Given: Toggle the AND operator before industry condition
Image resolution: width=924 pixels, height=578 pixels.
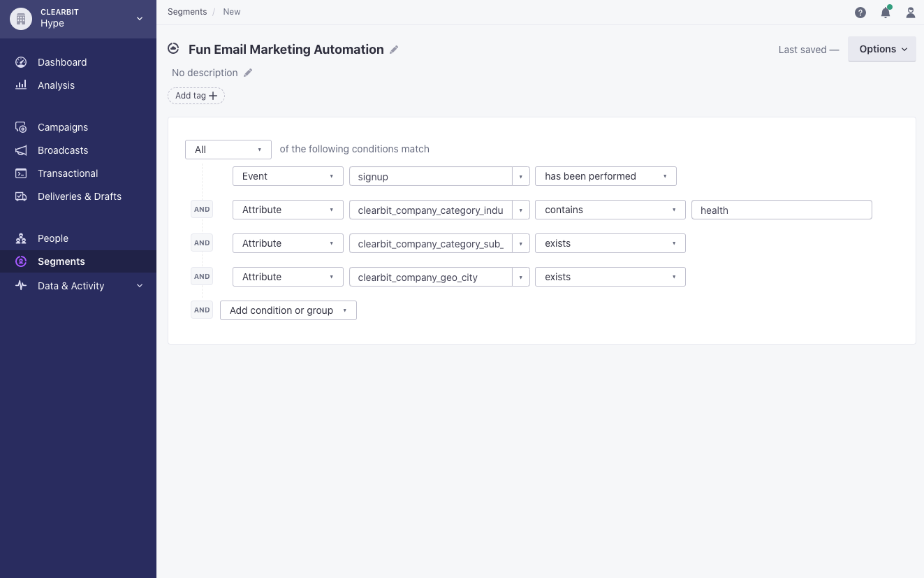Looking at the screenshot, I should point(202,210).
